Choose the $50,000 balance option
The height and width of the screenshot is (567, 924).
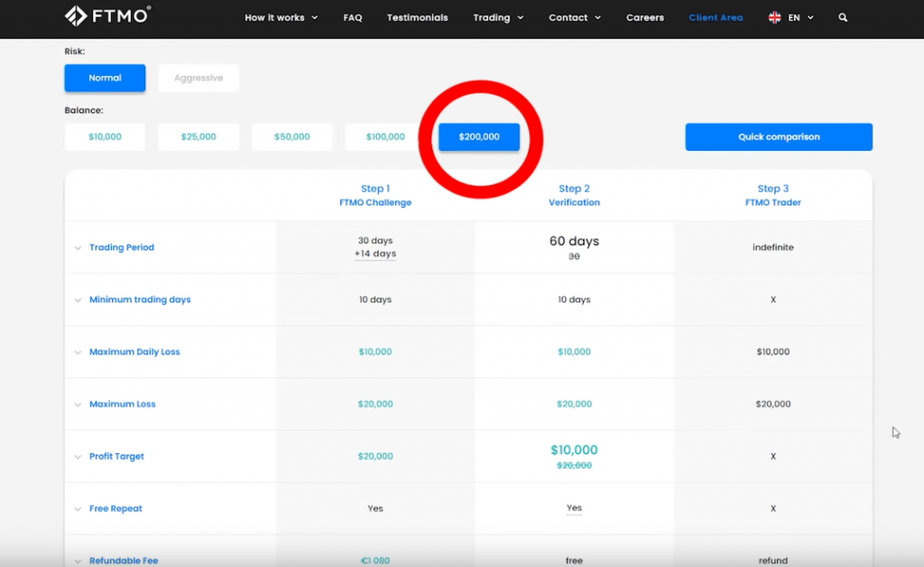(291, 137)
